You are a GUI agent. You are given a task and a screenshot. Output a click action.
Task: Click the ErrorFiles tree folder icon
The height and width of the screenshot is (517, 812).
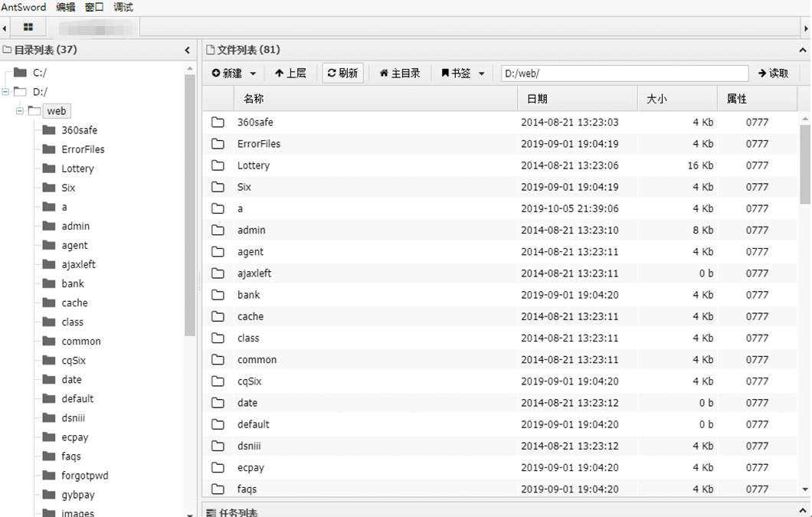tap(49, 149)
